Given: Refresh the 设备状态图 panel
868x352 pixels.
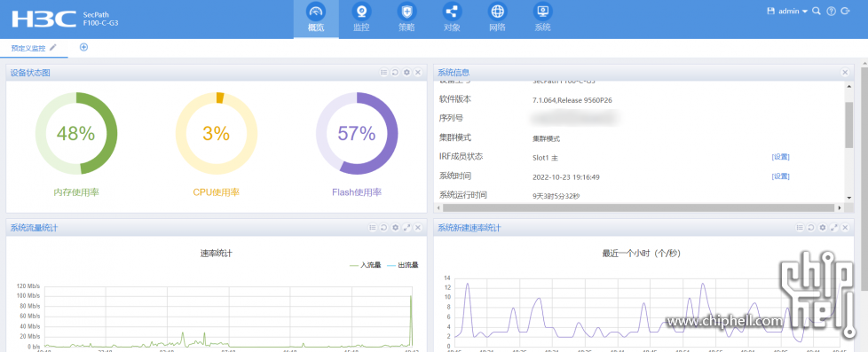Looking at the screenshot, I should [395, 73].
